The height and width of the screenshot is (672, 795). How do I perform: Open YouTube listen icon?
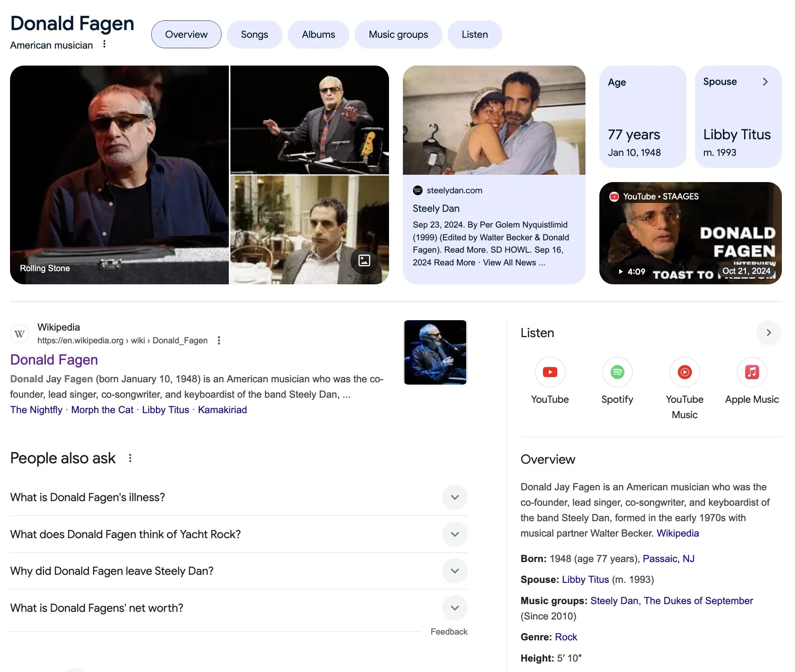[x=550, y=372]
